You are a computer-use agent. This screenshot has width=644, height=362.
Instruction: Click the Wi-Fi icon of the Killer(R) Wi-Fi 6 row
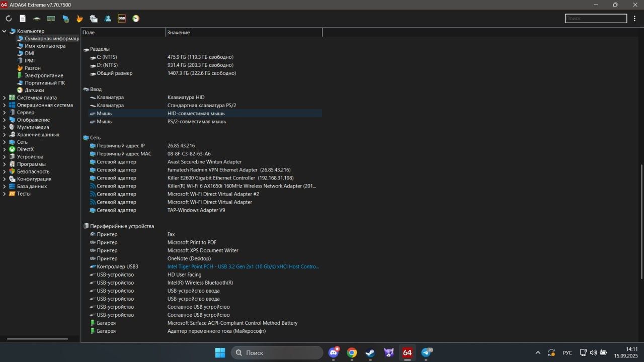click(93, 186)
